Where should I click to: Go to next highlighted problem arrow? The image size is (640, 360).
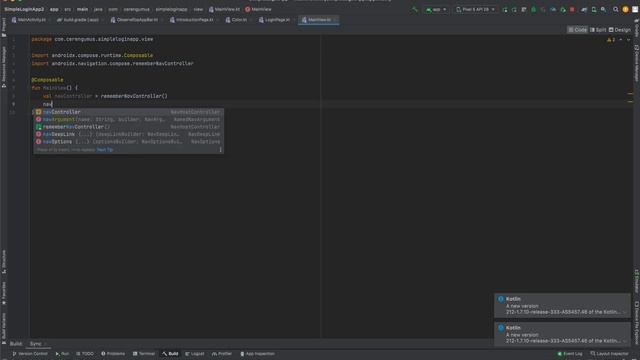click(629, 40)
